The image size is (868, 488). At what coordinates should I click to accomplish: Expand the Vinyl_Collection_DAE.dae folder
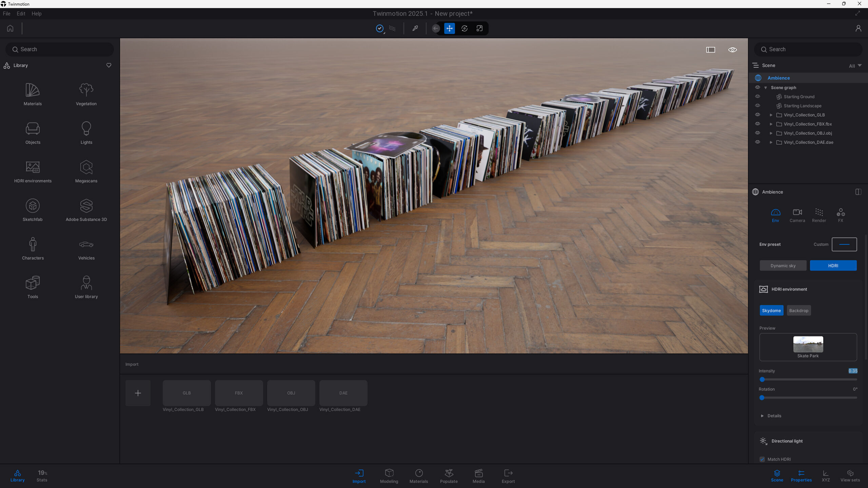pos(771,143)
